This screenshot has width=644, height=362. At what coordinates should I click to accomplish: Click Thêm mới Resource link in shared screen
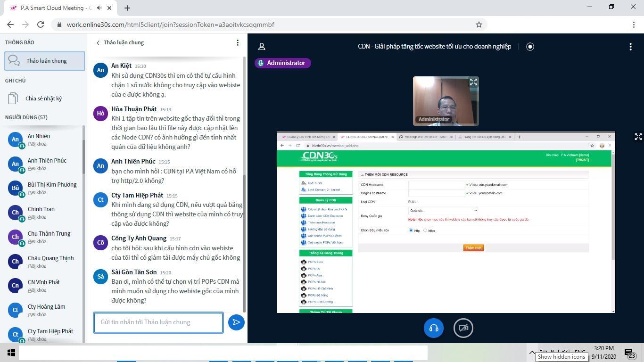coord(322,222)
